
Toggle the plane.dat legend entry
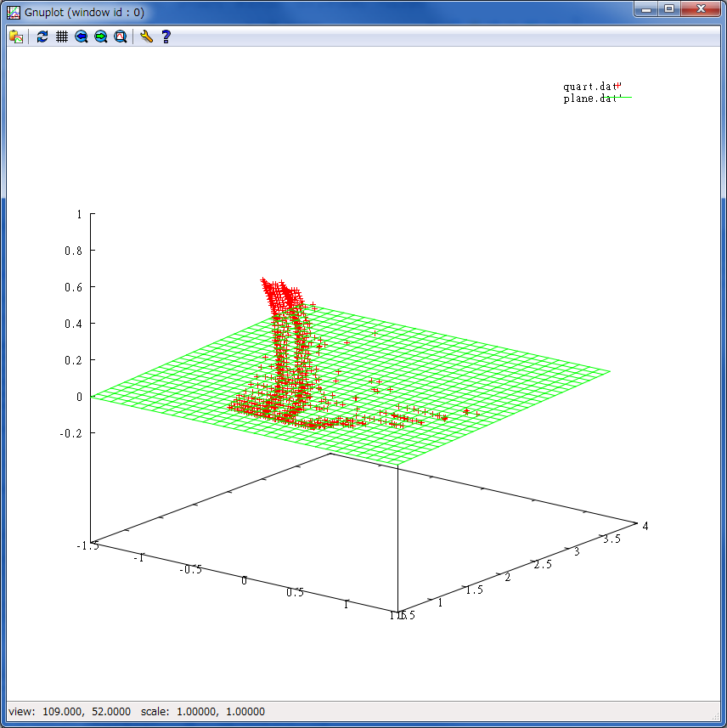[x=597, y=99]
